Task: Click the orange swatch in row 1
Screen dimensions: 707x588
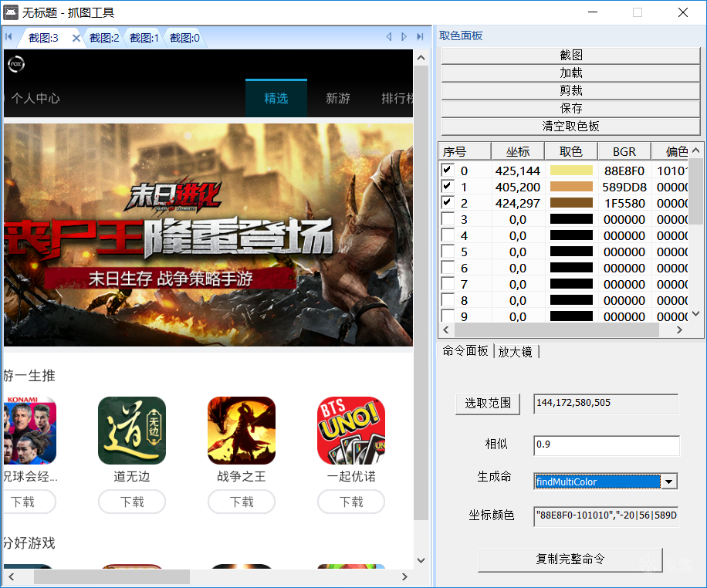Action: pyautogui.click(x=571, y=187)
